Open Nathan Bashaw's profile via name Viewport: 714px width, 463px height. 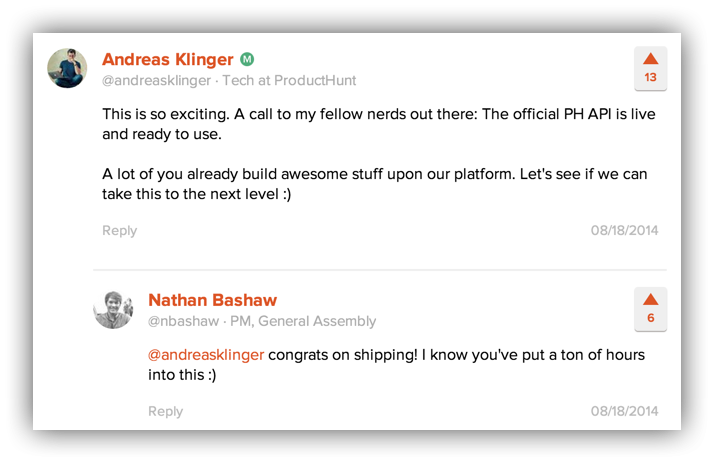212,300
